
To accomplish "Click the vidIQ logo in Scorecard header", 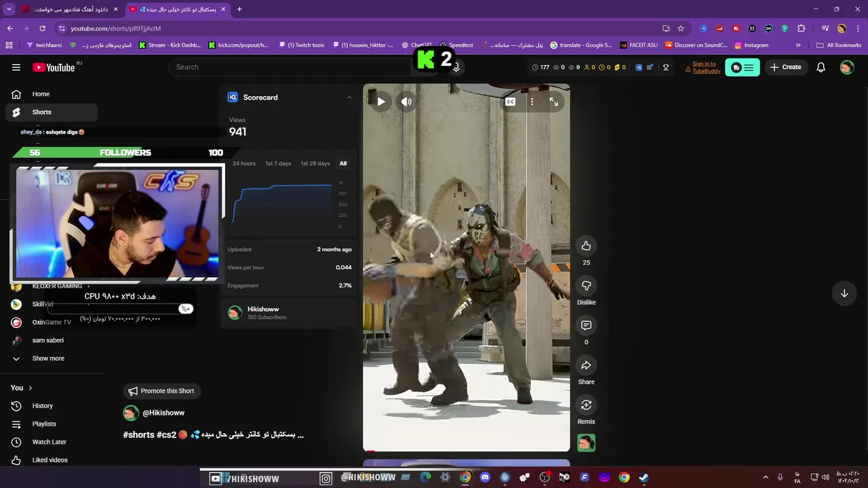I will [233, 97].
